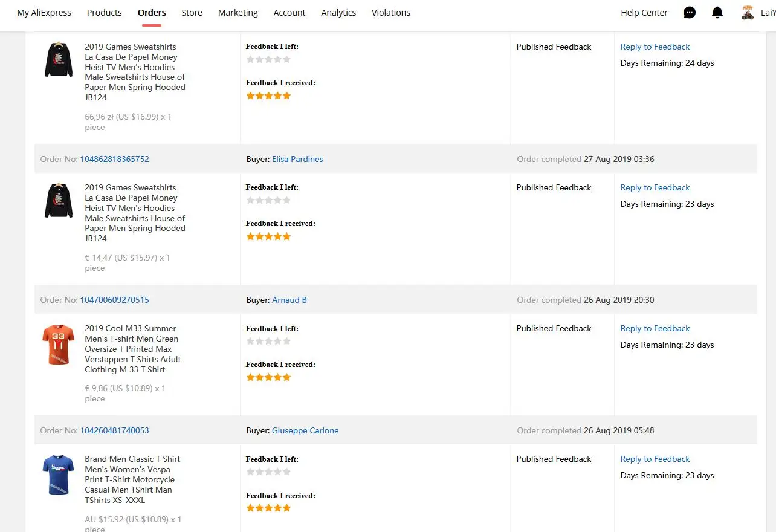This screenshot has width=776, height=532.
Task: Open the Marketing menu
Action: 238,13
